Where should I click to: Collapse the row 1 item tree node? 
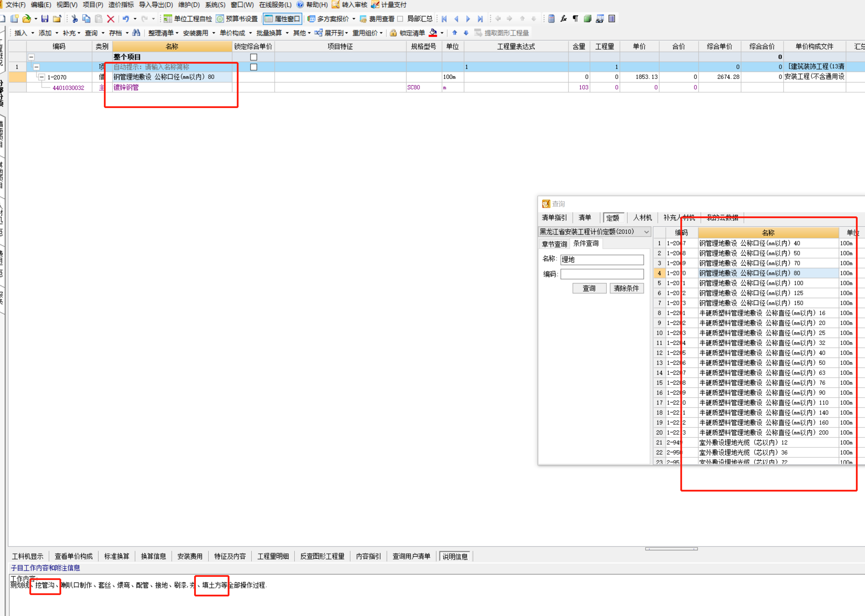click(36, 67)
